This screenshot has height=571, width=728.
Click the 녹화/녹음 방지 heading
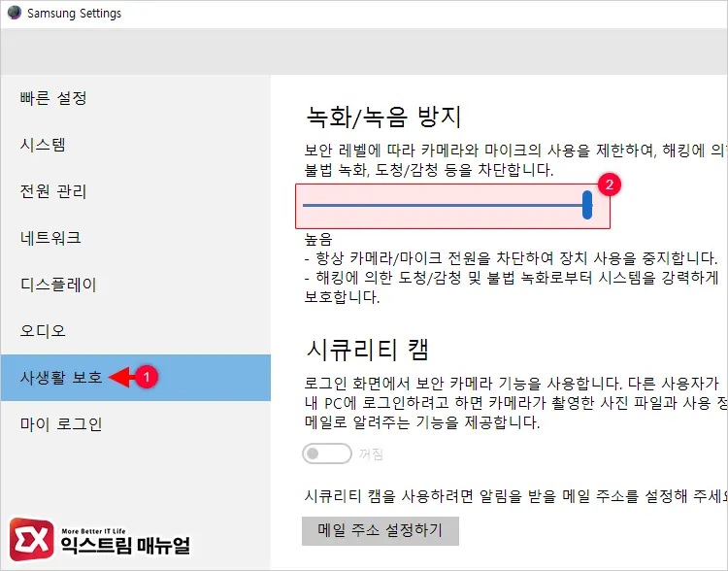coord(382,118)
